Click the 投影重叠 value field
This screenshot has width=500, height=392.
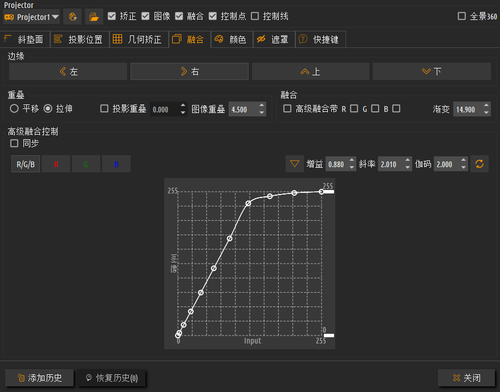point(164,109)
